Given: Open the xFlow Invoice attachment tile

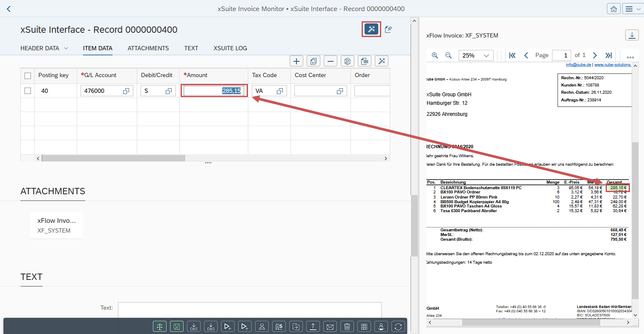Looking at the screenshot, I should click(x=57, y=225).
